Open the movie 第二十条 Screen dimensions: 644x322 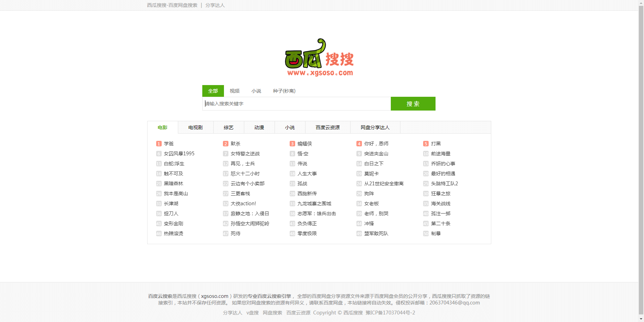coord(441,224)
